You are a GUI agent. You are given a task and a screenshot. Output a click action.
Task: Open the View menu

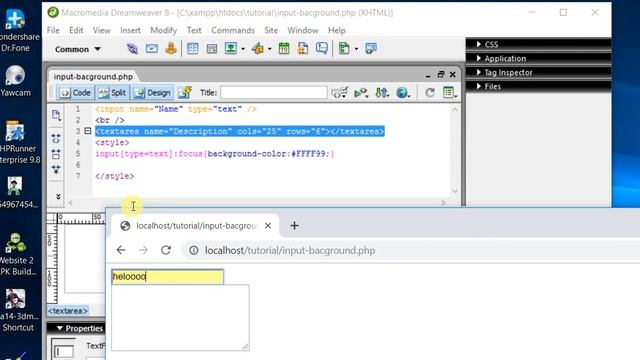tap(101, 31)
